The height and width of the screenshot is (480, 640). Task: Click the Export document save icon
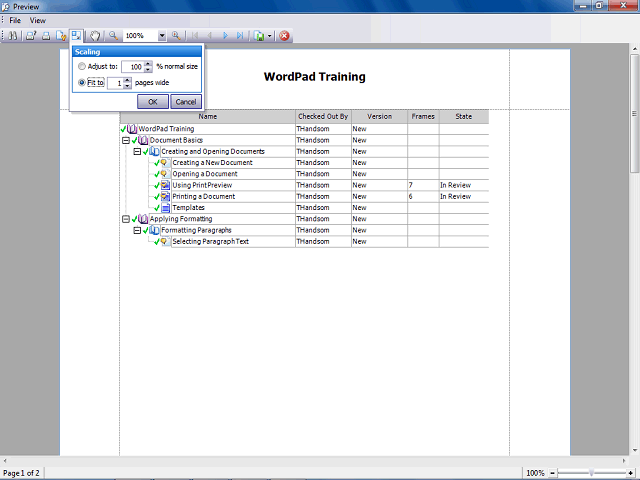[259, 36]
